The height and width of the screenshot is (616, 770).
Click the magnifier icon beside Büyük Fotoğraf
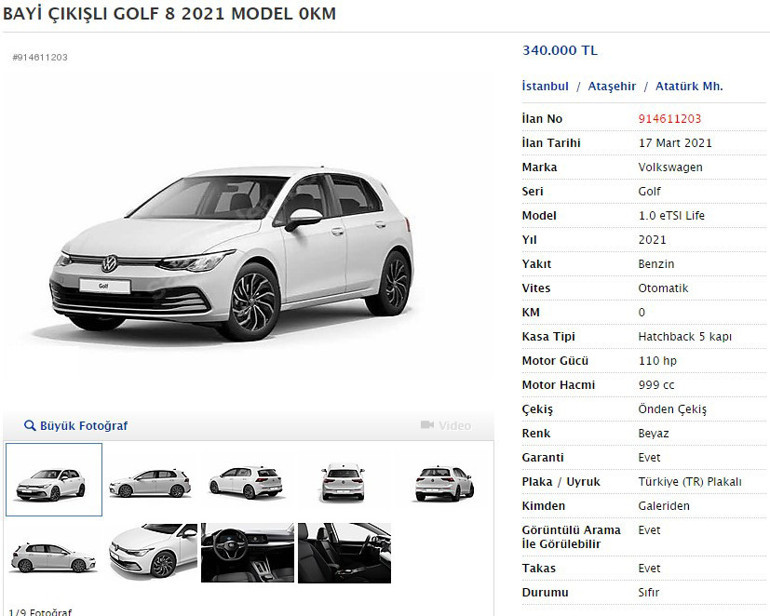pyautogui.click(x=29, y=425)
